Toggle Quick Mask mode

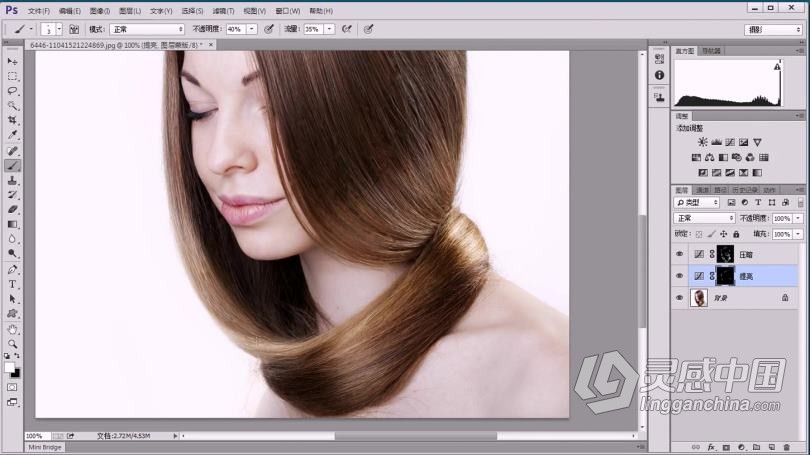point(12,387)
